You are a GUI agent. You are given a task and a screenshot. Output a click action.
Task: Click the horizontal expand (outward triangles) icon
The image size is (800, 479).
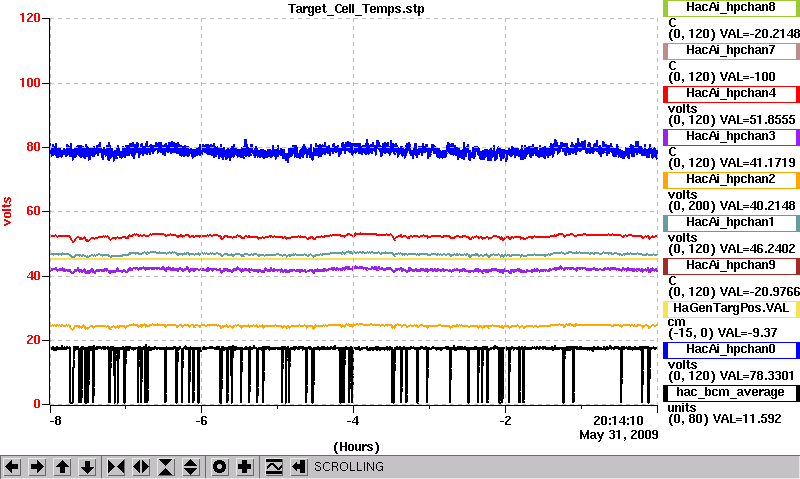(141, 467)
